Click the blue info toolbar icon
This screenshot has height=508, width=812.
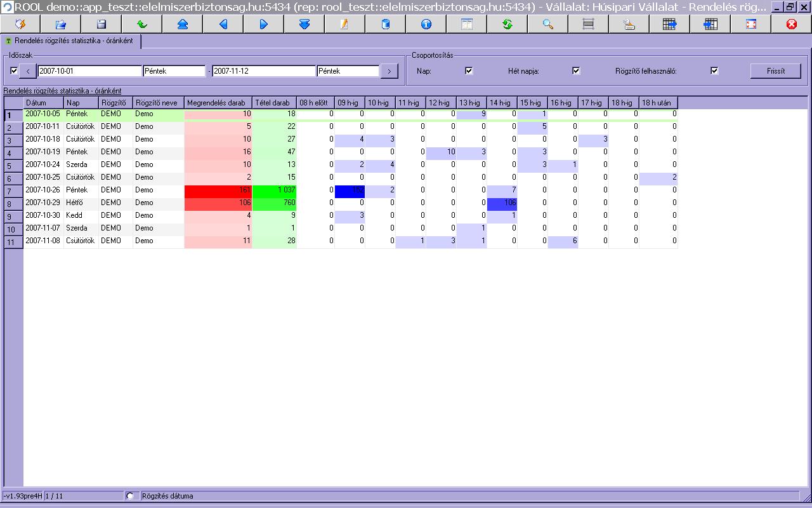click(426, 24)
